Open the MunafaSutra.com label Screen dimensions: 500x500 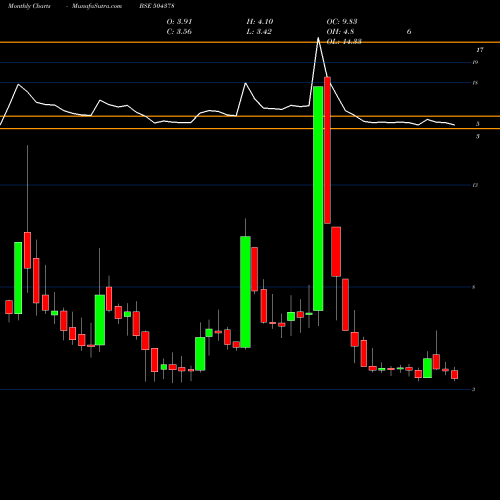[x=97, y=6]
